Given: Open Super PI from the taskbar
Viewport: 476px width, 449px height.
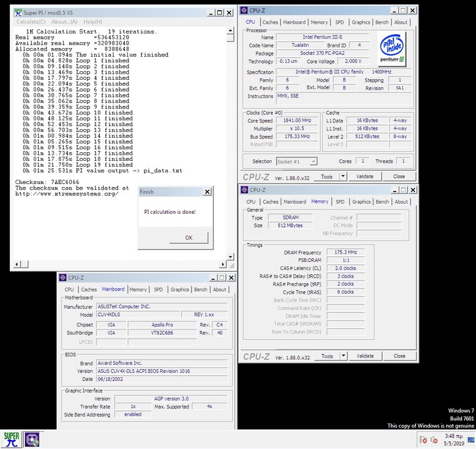Looking at the screenshot, I should (11, 439).
